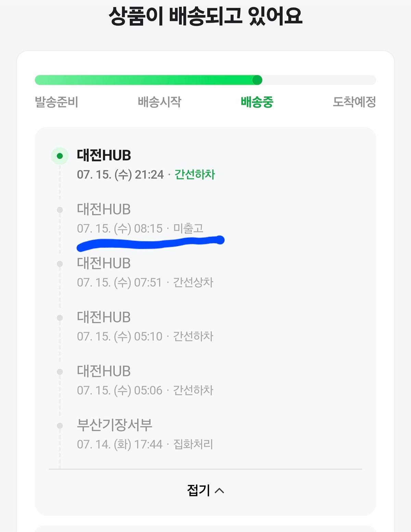This screenshot has width=411, height=532.
Task: Click the gray timeline dot for 08:15 미출고
Action: pyautogui.click(x=60, y=210)
